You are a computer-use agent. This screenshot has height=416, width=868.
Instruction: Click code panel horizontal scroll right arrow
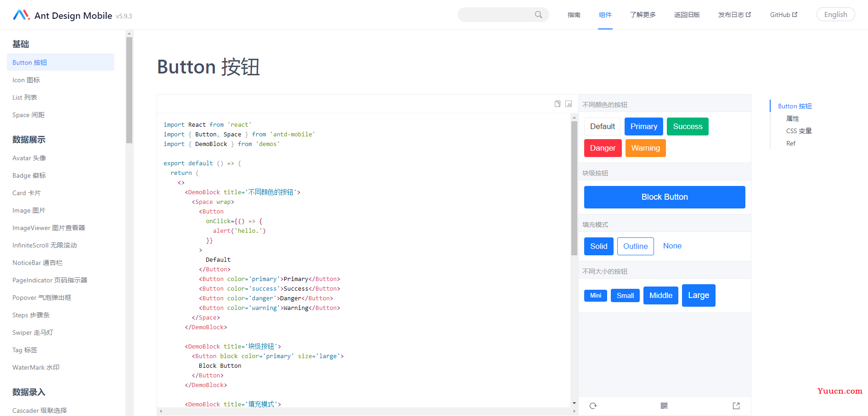pyautogui.click(x=574, y=411)
